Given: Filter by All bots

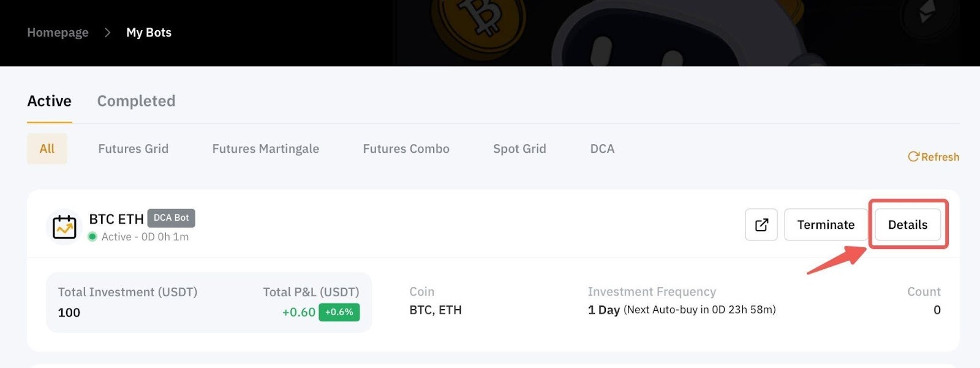Looking at the screenshot, I should [x=47, y=149].
